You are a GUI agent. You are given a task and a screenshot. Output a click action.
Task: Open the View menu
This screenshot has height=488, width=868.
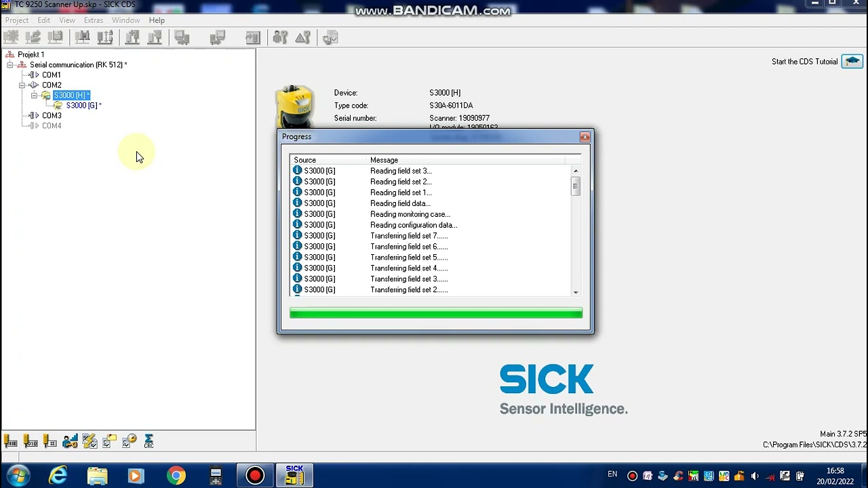[x=66, y=20]
